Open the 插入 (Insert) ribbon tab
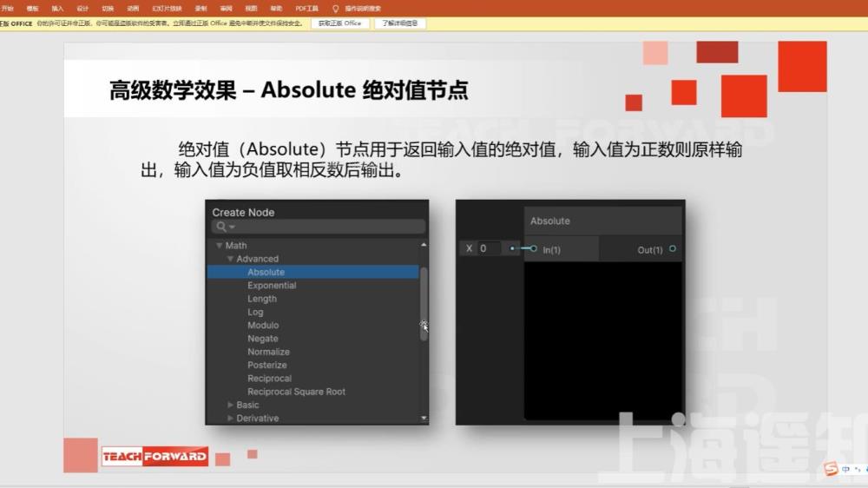Screen dimensions: 868x488 pyautogui.click(x=57, y=8)
